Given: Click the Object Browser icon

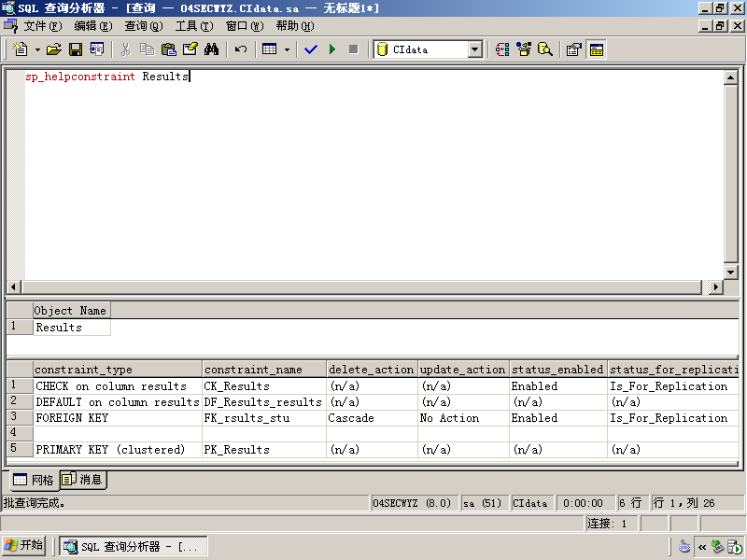Looking at the screenshot, I should coord(524,49).
